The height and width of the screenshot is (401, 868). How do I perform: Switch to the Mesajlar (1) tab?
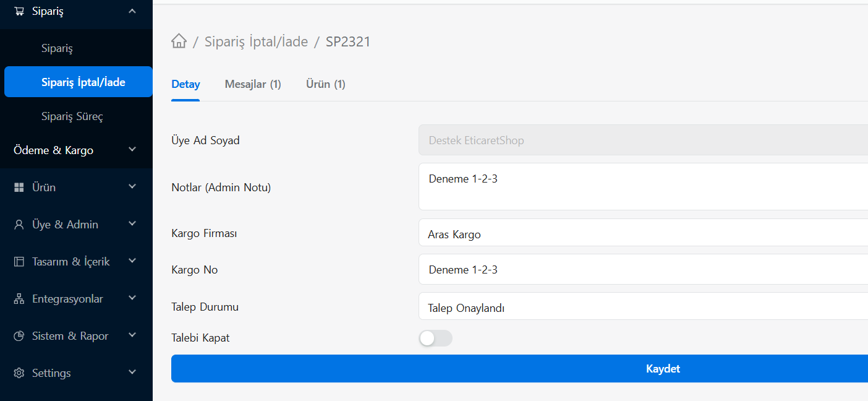click(253, 84)
